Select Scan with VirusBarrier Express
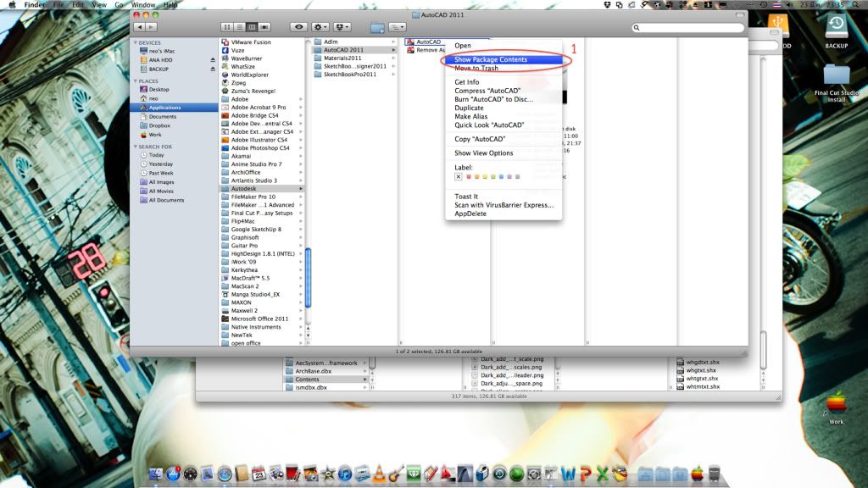Viewport: 868px width, 488px height. [x=504, y=205]
